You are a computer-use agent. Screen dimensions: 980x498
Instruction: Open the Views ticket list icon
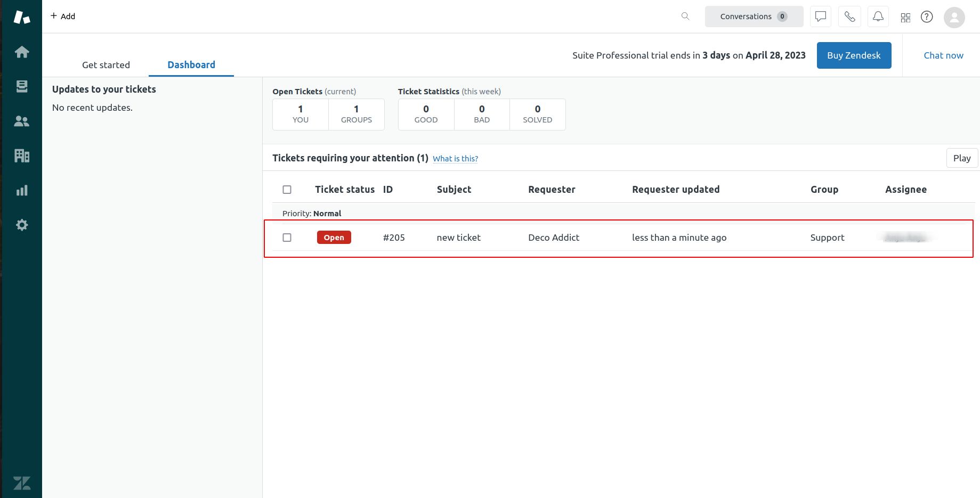(x=22, y=86)
